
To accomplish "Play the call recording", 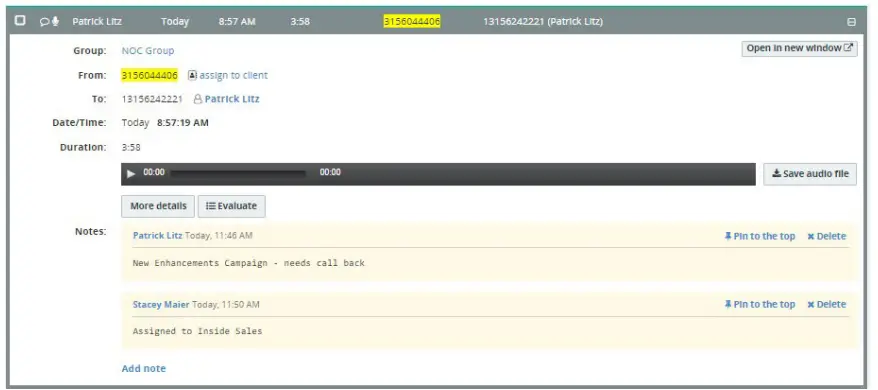I will coord(131,173).
